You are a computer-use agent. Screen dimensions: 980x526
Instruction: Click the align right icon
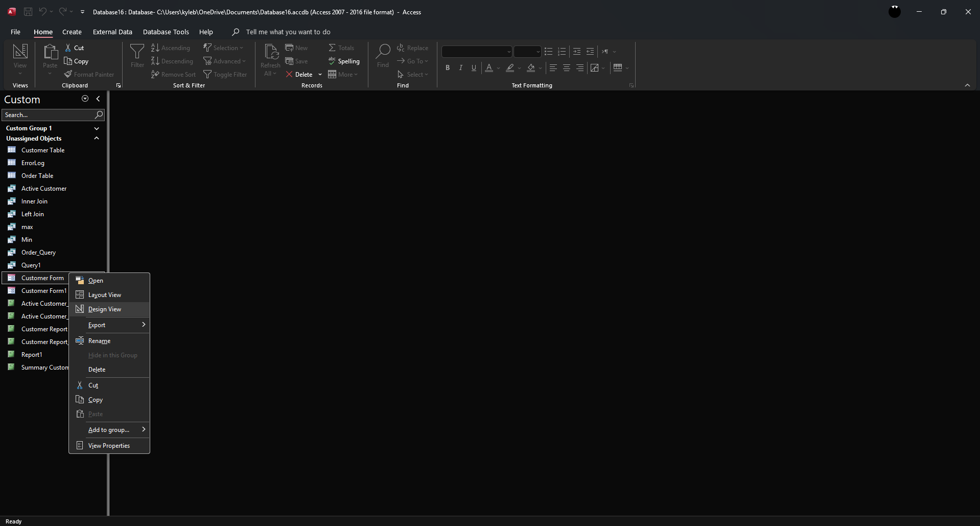[579, 67]
